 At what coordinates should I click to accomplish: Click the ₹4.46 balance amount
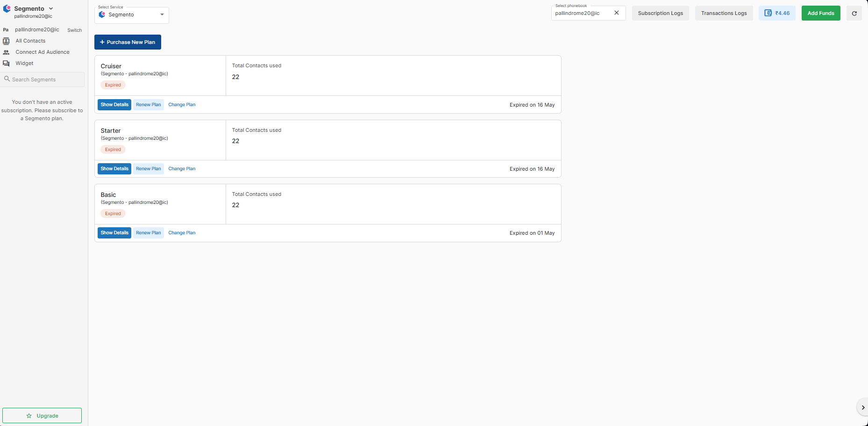point(783,13)
